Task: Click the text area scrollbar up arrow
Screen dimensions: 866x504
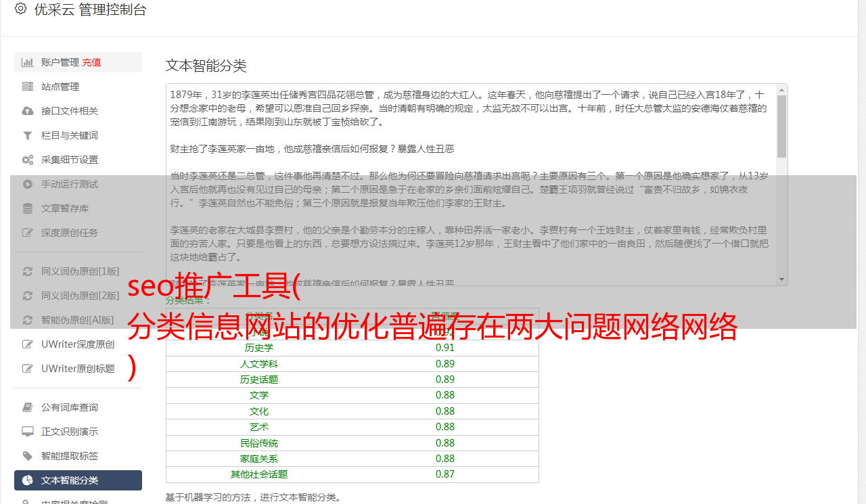Action: point(781,89)
